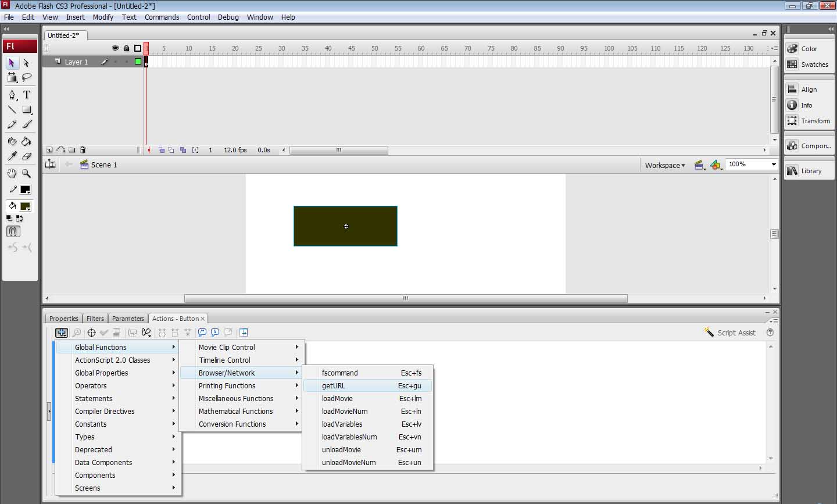The image size is (837, 504).
Task: Click the Insert Target Path icon
Action: point(91,333)
